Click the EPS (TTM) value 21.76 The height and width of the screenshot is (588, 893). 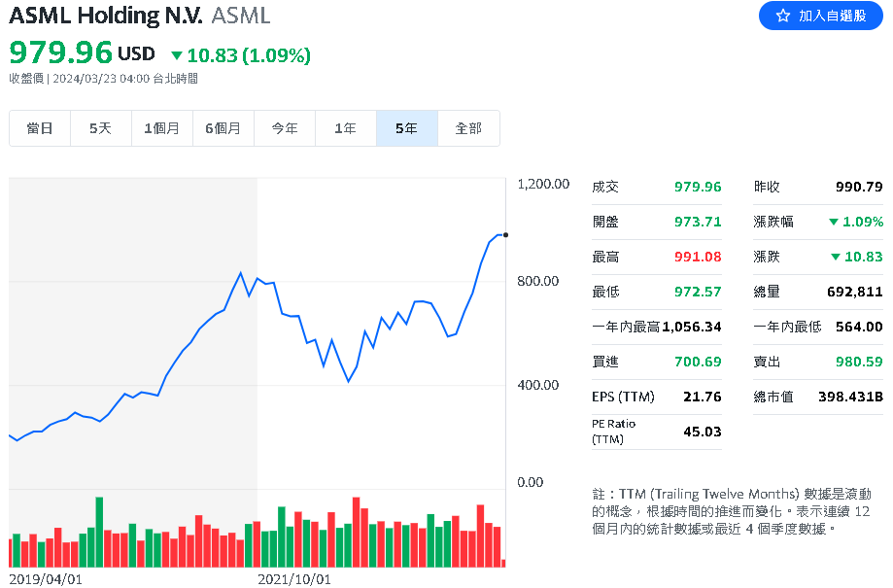pyautogui.click(x=703, y=397)
